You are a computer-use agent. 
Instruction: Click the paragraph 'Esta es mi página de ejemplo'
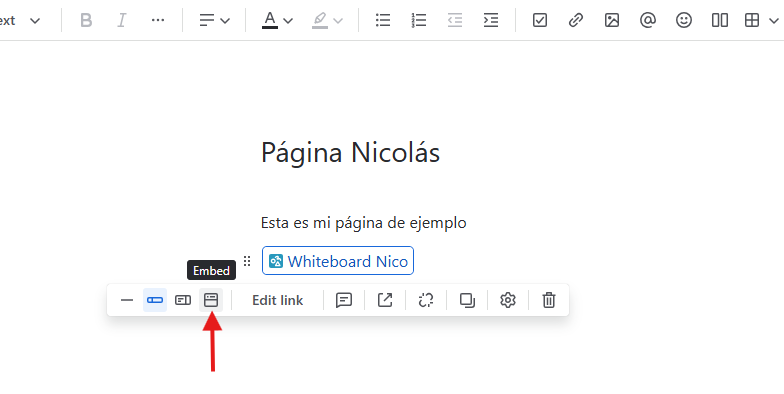pos(364,222)
